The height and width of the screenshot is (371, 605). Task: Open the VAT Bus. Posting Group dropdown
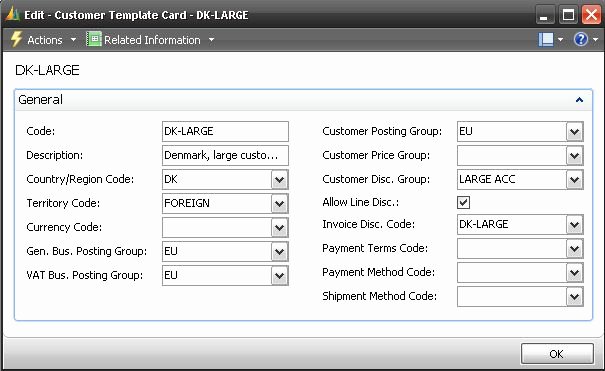pyautogui.click(x=279, y=276)
